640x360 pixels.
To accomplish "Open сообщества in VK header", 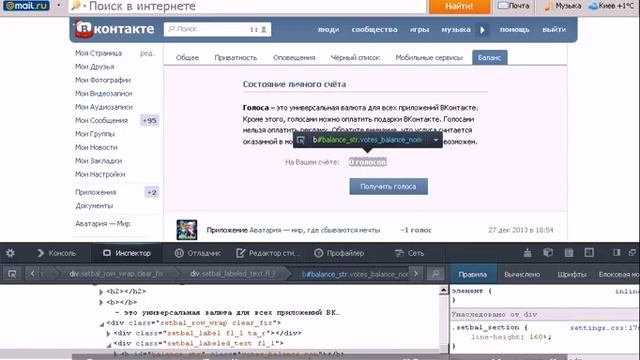I will coord(375,29).
